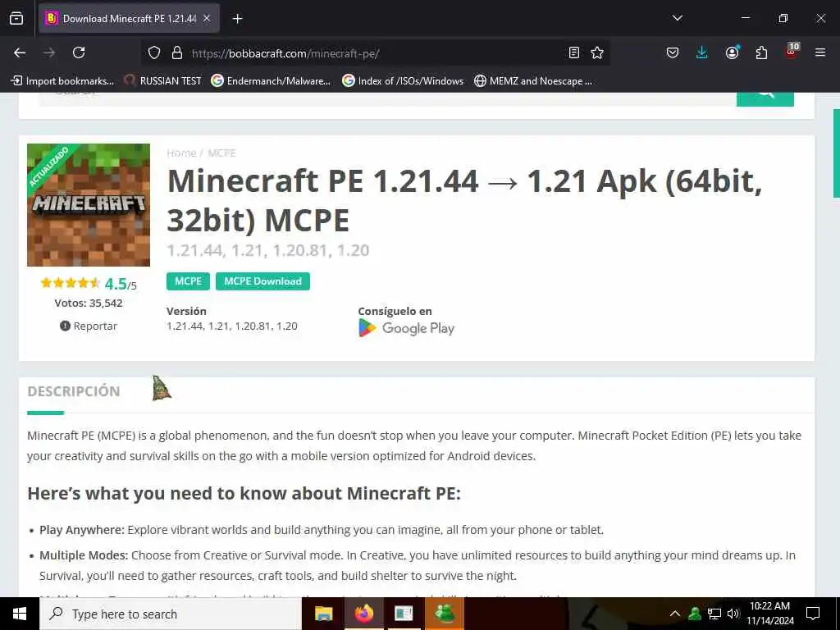Open a new browser tab
Viewport: 840px width, 630px height.
[237, 19]
